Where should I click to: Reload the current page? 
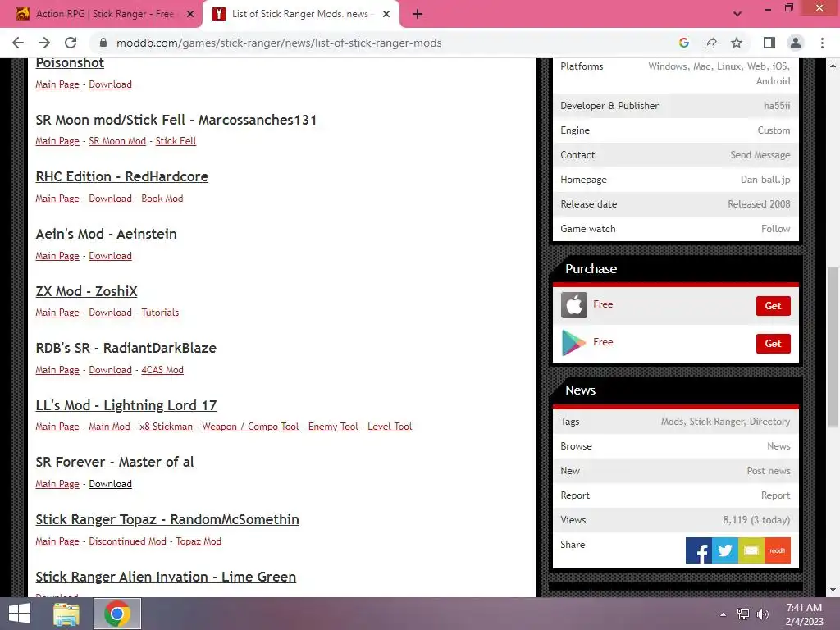pyautogui.click(x=71, y=43)
